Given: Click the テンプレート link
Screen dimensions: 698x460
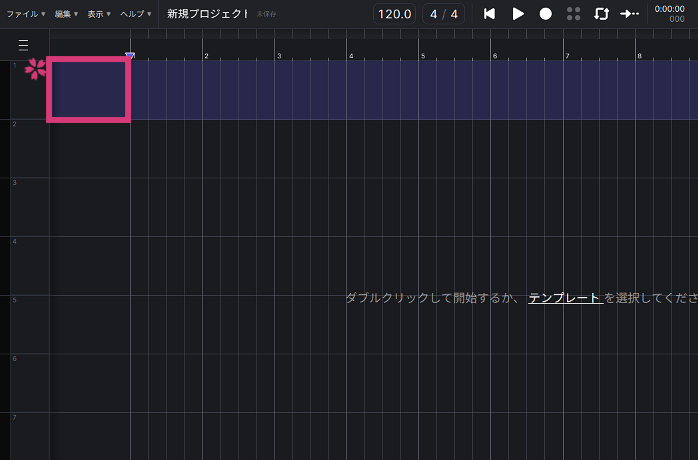Looking at the screenshot, I should coord(565,298).
